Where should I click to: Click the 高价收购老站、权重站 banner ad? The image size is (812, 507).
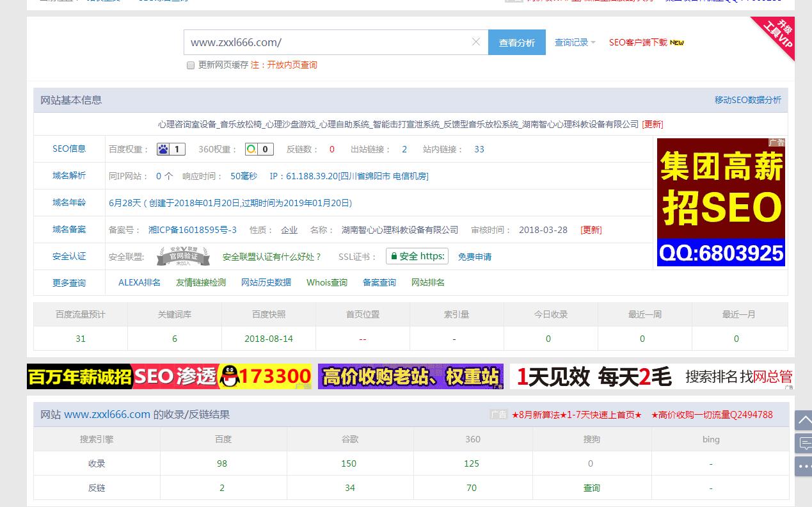(x=411, y=376)
